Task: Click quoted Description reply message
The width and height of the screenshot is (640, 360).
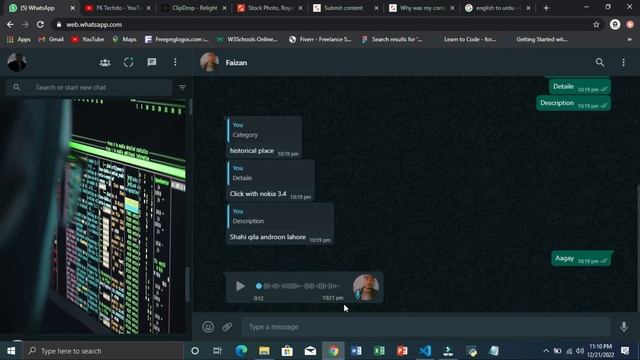Action: [x=280, y=216]
